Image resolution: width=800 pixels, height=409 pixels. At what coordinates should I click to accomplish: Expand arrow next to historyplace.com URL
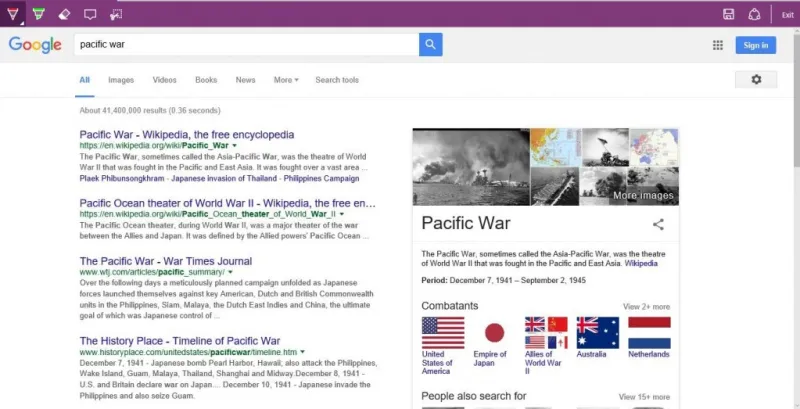tap(303, 352)
